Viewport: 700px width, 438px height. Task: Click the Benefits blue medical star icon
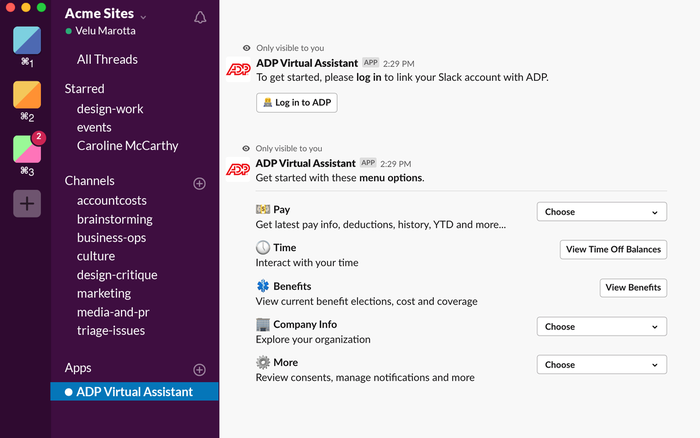pyautogui.click(x=262, y=286)
